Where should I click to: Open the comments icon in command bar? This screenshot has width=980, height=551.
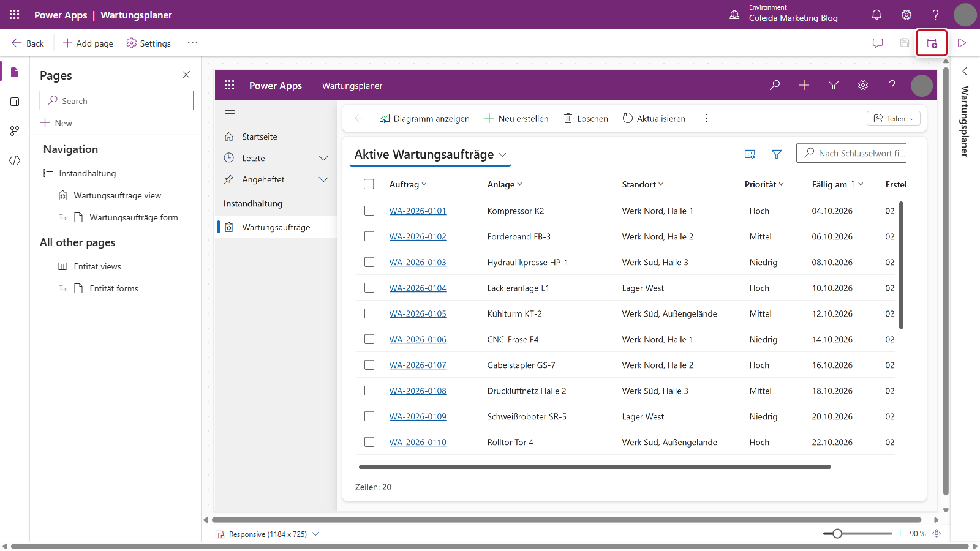pyautogui.click(x=878, y=43)
